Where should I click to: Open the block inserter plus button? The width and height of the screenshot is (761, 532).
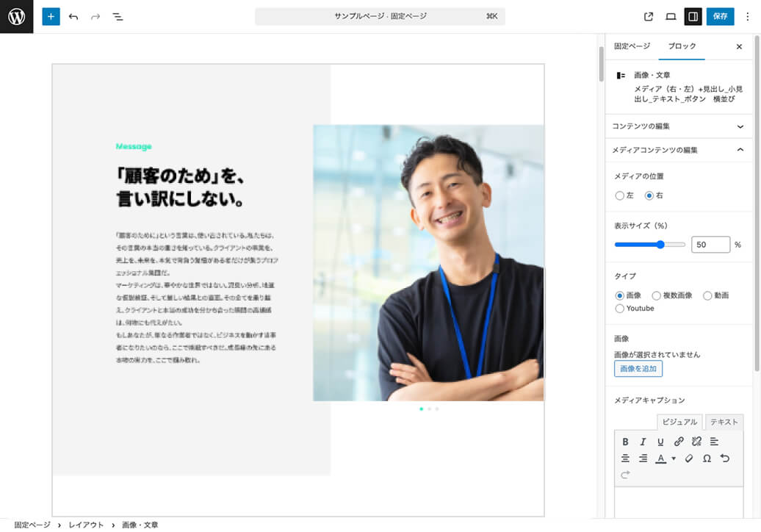[51, 16]
